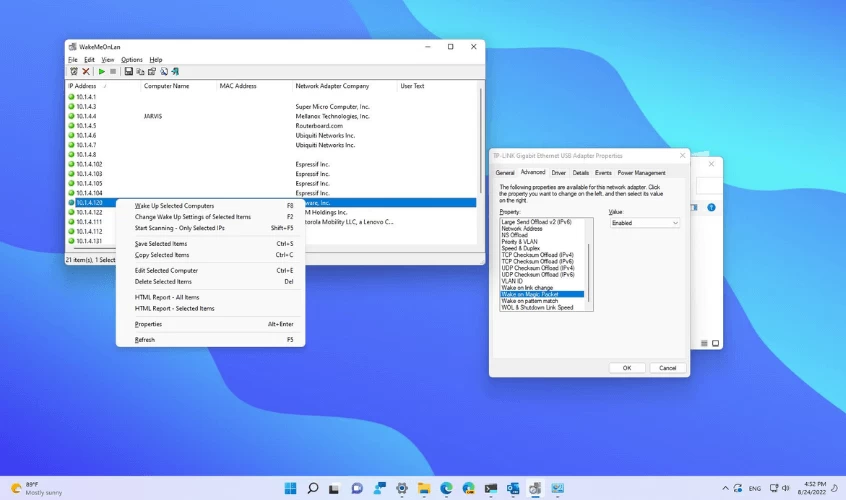Switch to the Advanced tab

pyautogui.click(x=533, y=172)
